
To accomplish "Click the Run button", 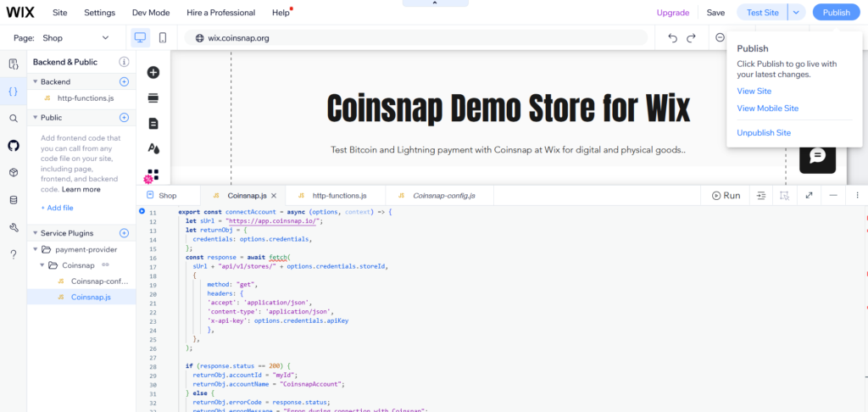I will [x=726, y=195].
